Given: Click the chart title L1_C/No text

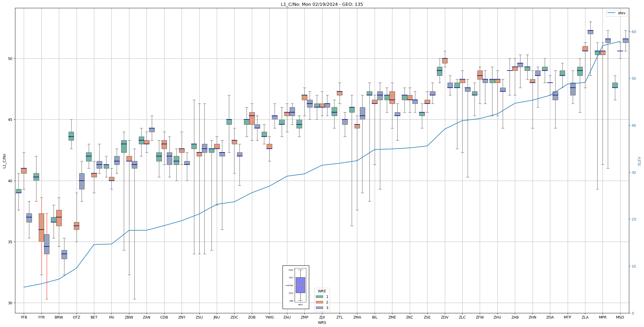Looking at the screenshot, I should [x=322, y=4].
